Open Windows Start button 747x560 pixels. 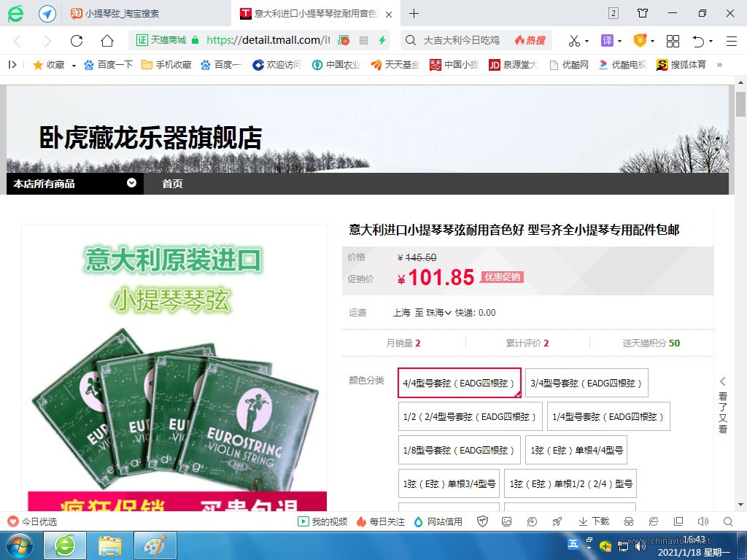coord(18,545)
